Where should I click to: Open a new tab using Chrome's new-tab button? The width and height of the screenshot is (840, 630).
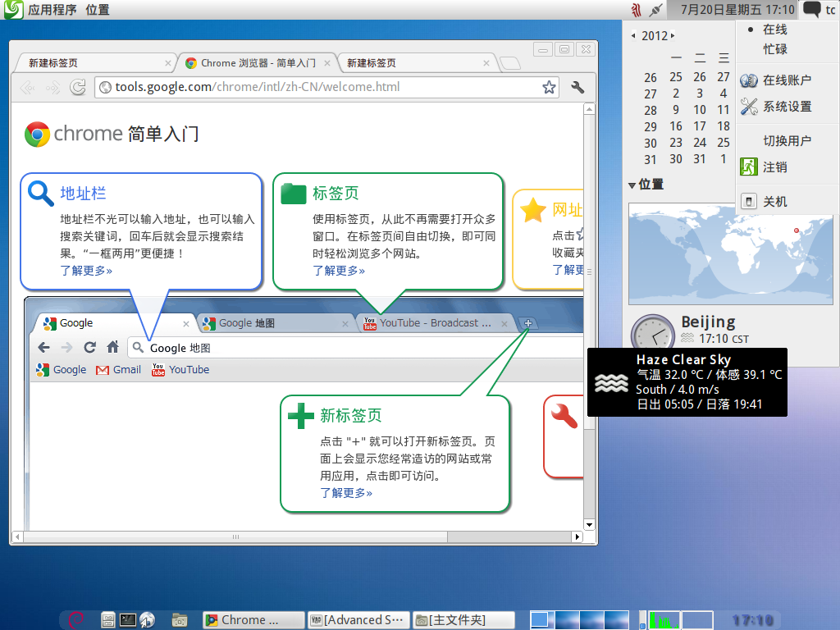click(510, 63)
